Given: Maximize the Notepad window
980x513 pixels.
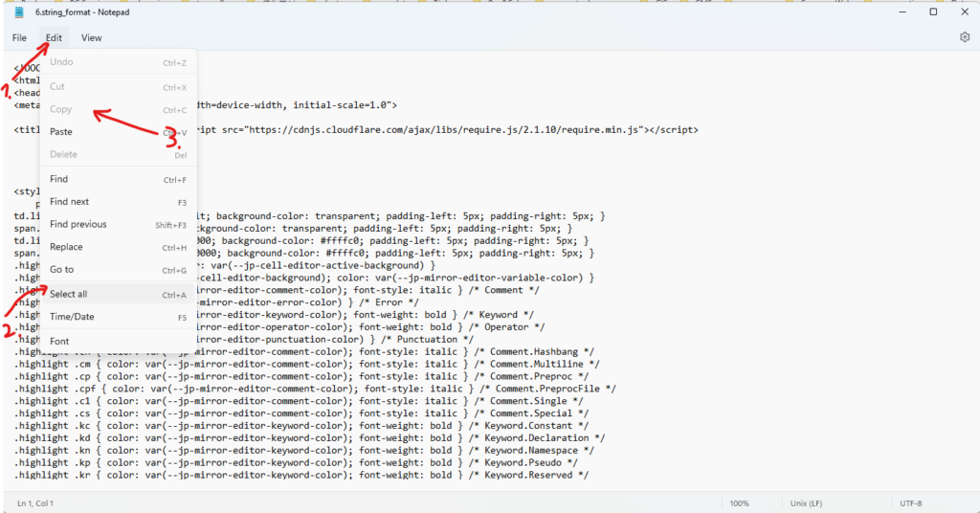Looking at the screenshot, I should click(x=933, y=11).
